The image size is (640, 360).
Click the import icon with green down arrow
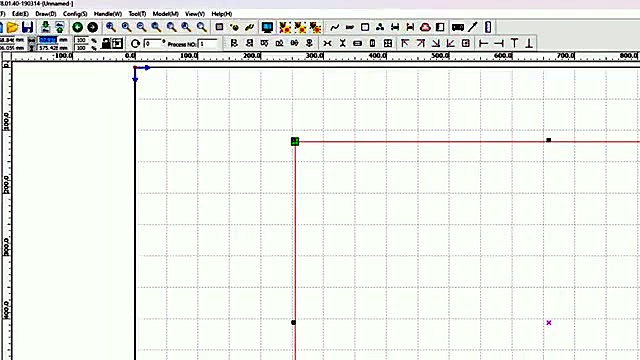[x=45, y=27]
